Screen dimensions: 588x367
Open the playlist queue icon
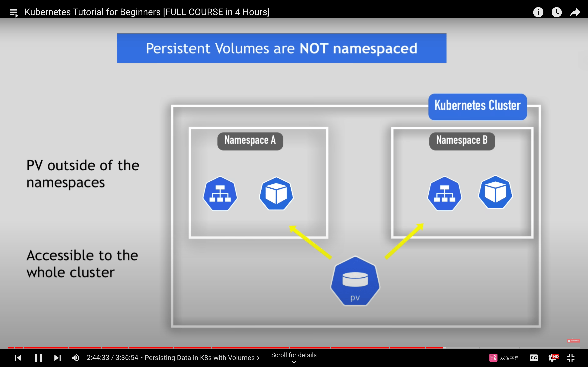(14, 12)
